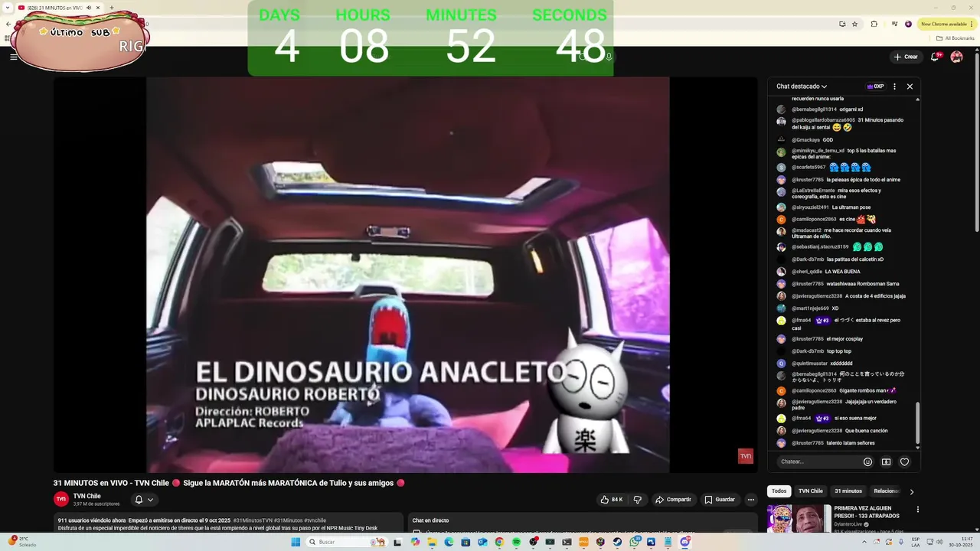Viewport: 980px width, 551px height.
Task: Click the heart reaction icon in chat
Action: [x=904, y=461]
